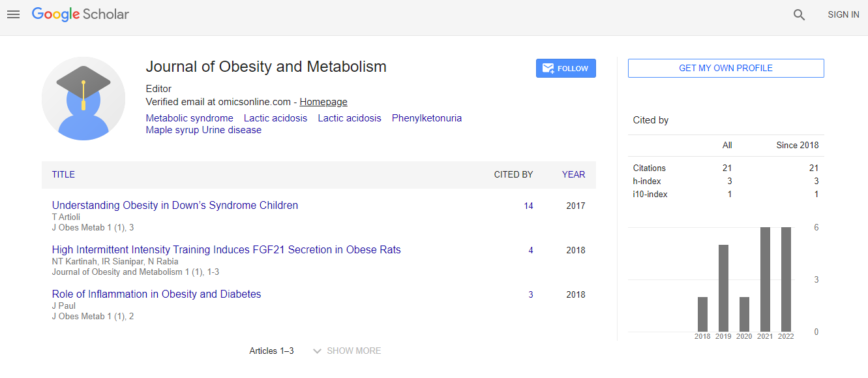Click Get My Own Profile button
The image size is (868, 378).
click(x=725, y=69)
